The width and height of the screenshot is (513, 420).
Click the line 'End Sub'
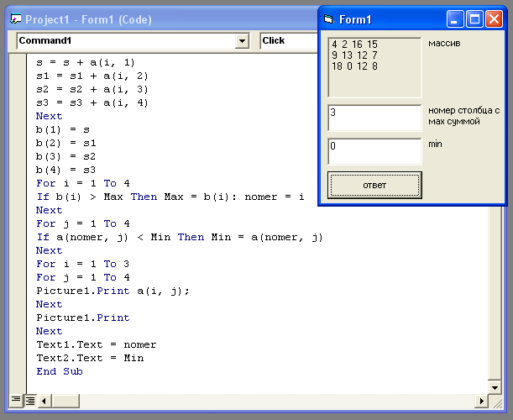[60, 371]
